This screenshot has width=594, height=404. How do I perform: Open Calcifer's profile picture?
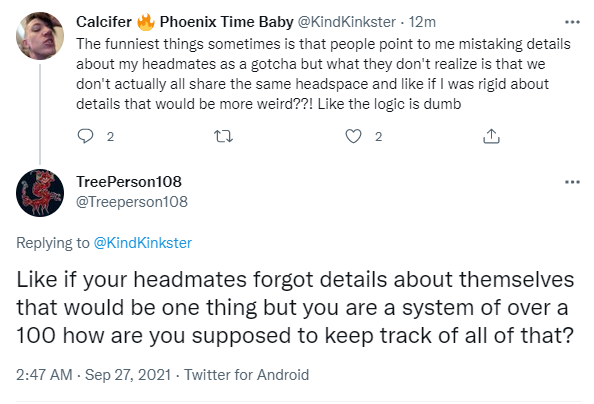point(40,36)
